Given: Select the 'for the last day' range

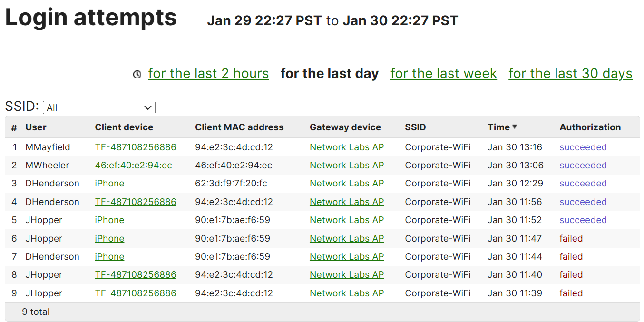Looking at the screenshot, I should coord(330,74).
